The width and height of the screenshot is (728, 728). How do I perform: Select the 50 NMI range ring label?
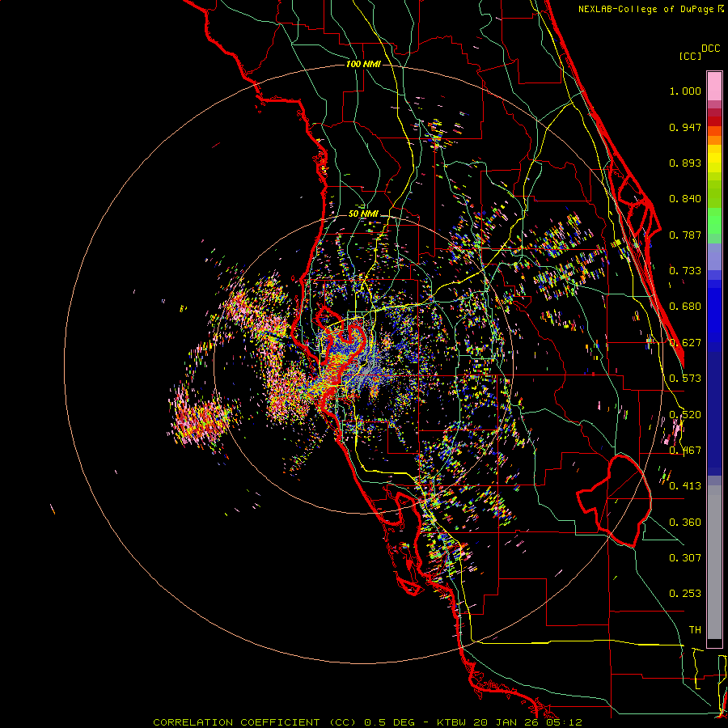(x=363, y=214)
